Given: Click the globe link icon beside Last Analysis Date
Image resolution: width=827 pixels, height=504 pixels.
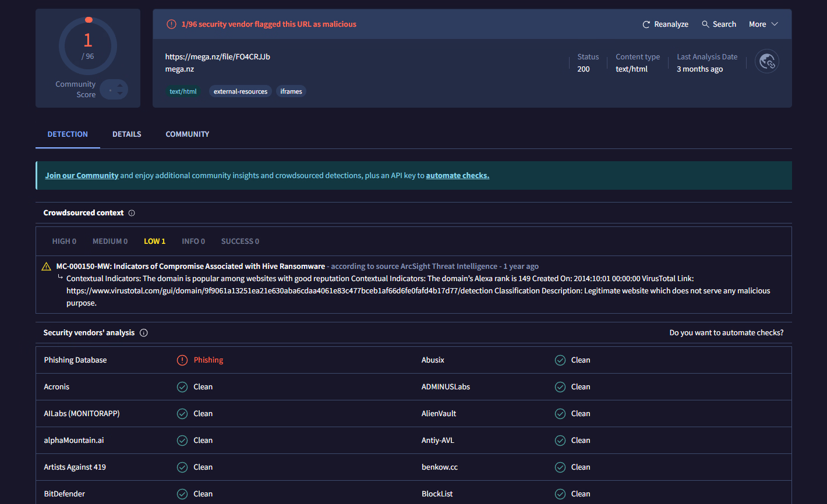Looking at the screenshot, I should (767, 61).
